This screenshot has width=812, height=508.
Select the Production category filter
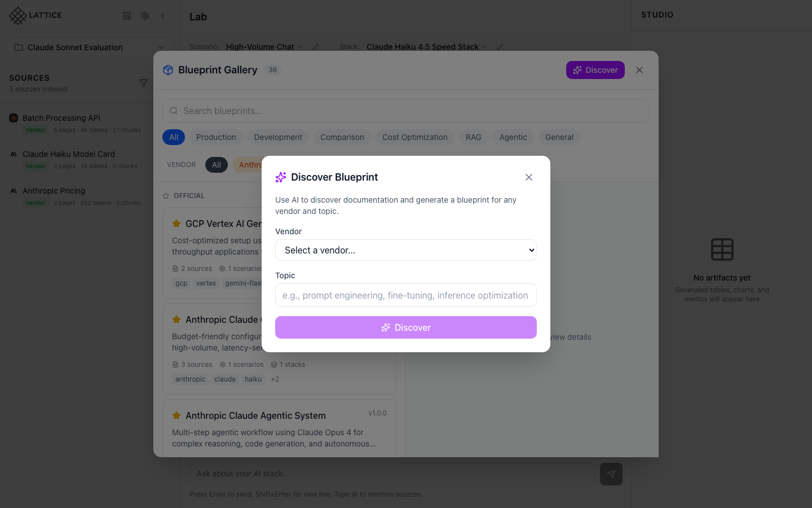tap(216, 137)
